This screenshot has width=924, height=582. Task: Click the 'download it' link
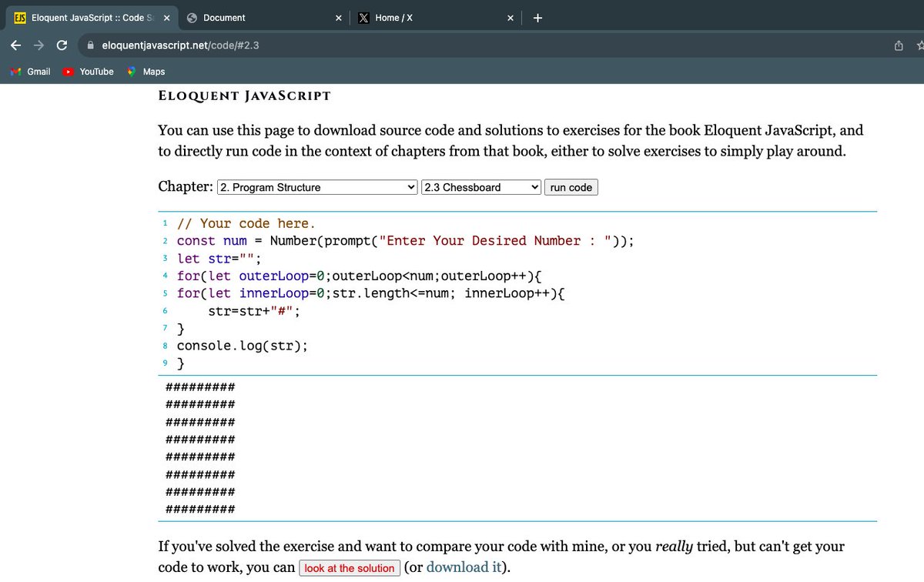(x=464, y=567)
